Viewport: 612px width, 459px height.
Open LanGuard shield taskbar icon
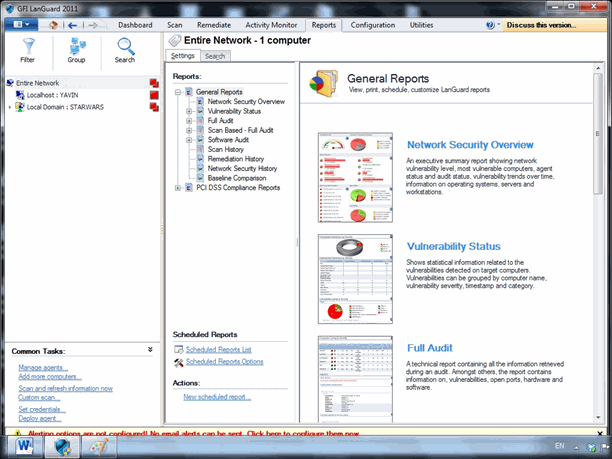tap(62, 447)
